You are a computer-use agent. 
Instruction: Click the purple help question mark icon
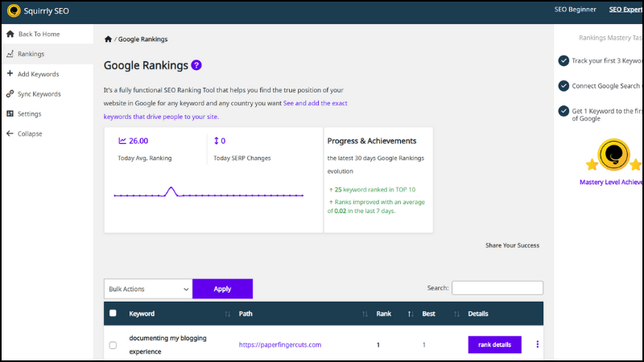point(196,65)
